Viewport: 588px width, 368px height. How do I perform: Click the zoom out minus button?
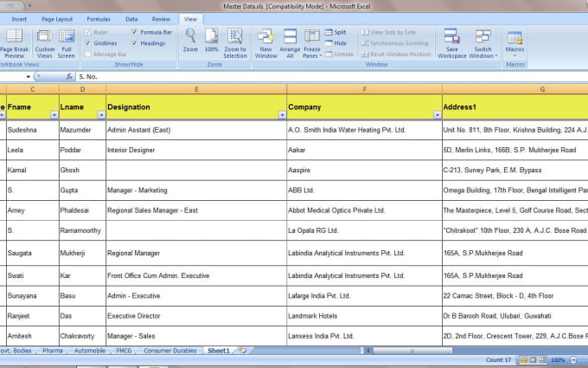coord(574,360)
